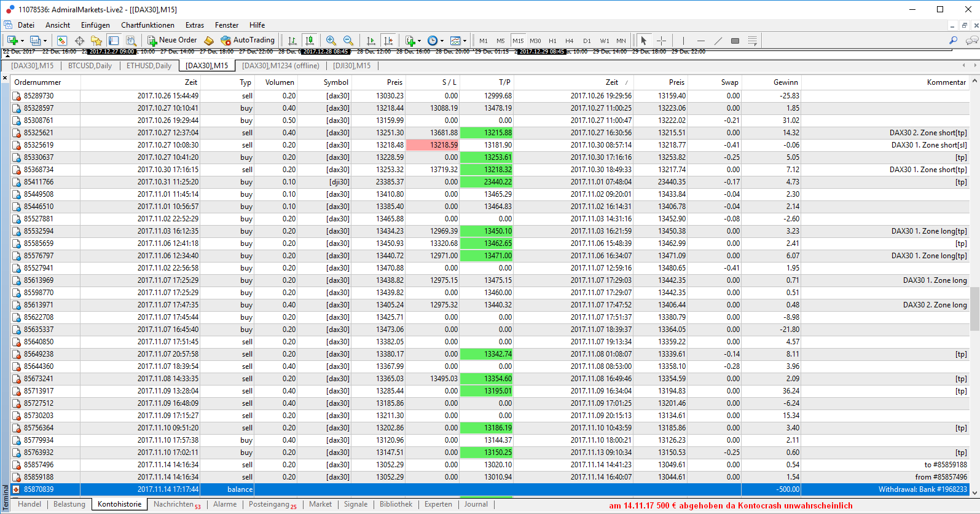Click the Zoom In magnifier icon
Screen dimensions: 980x514
[331, 41]
